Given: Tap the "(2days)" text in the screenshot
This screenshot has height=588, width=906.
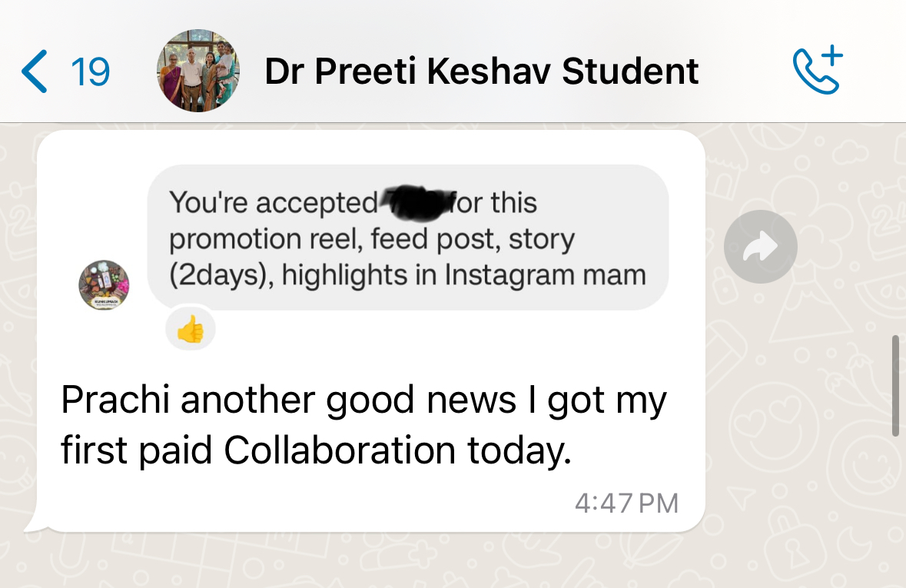Looking at the screenshot, I should 218,275.
